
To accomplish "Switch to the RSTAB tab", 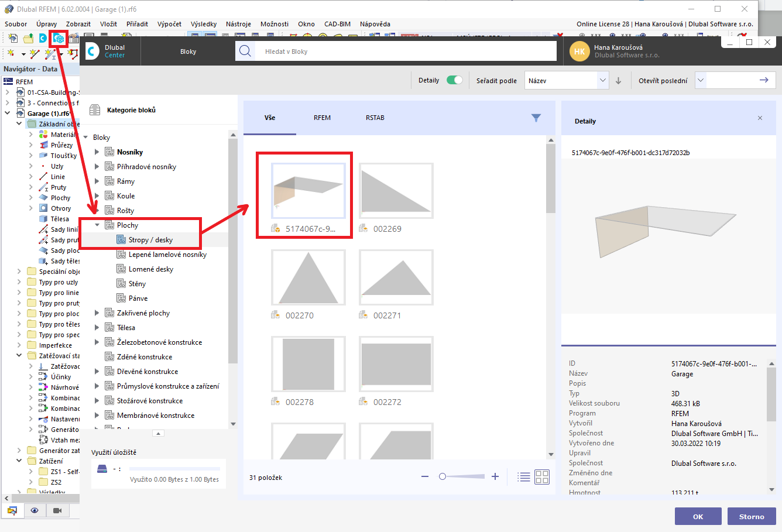I will point(374,117).
